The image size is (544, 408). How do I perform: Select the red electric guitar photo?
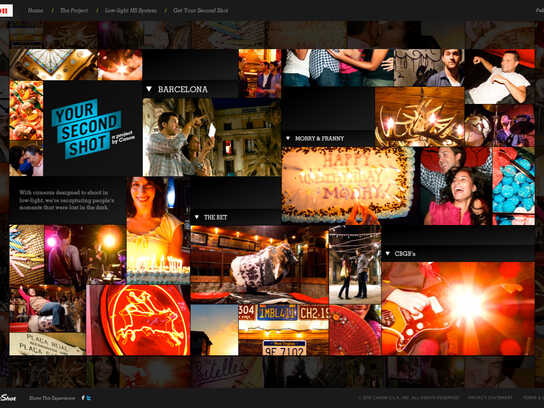pyautogui.click(x=458, y=308)
